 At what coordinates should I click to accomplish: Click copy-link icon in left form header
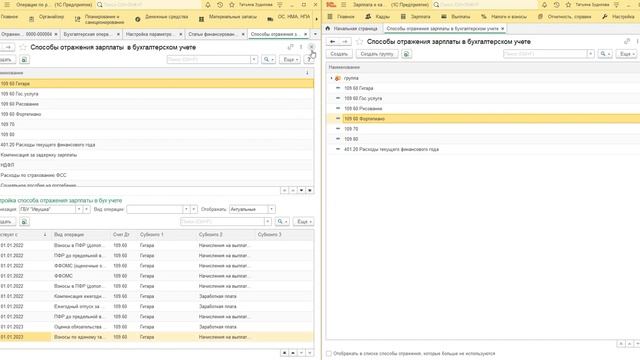290,47
